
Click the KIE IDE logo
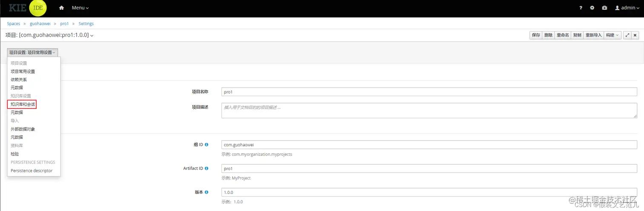tap(28, 8)
